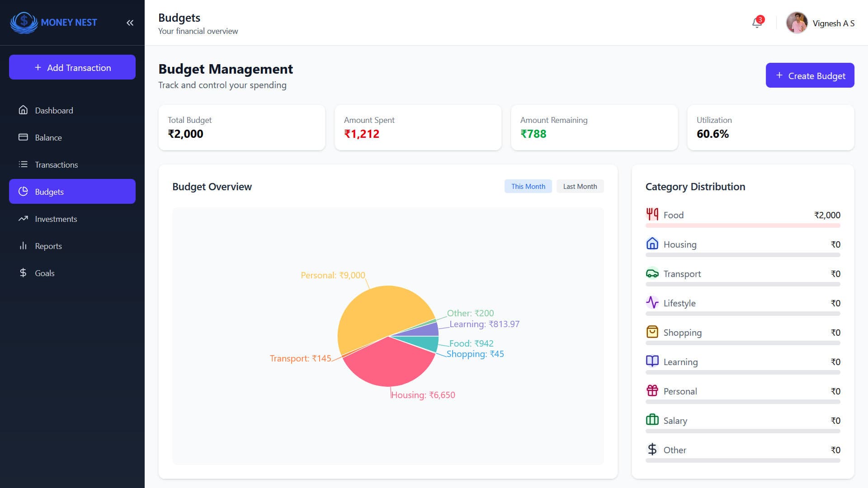Image resolution: width=868 pixels, height=488 pixels.
Task: Open the Reports section
Action: point(48,246)
